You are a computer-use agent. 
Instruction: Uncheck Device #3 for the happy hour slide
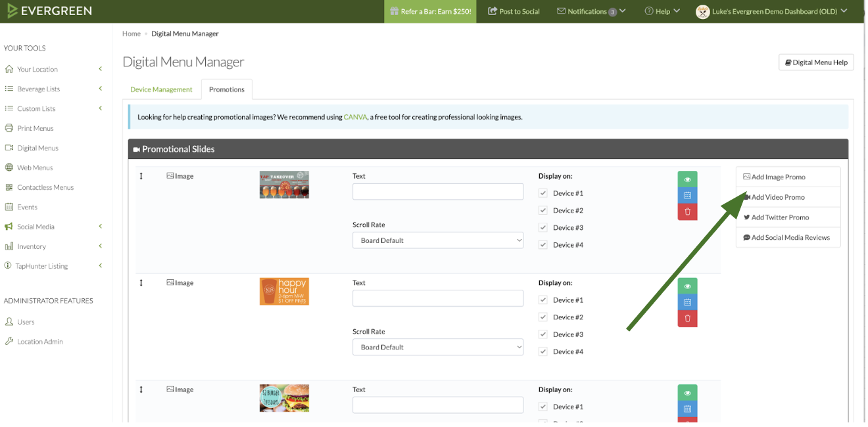(x=542, y=334)
